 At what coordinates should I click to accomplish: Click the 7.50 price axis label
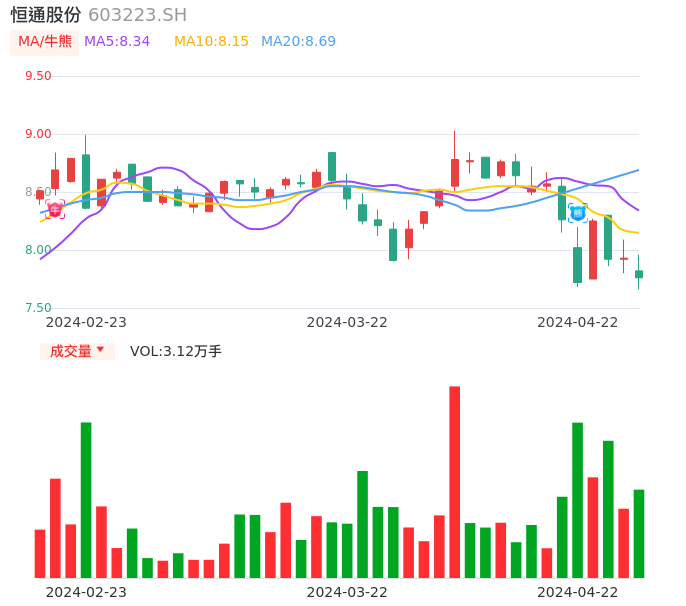pos(38,308)
